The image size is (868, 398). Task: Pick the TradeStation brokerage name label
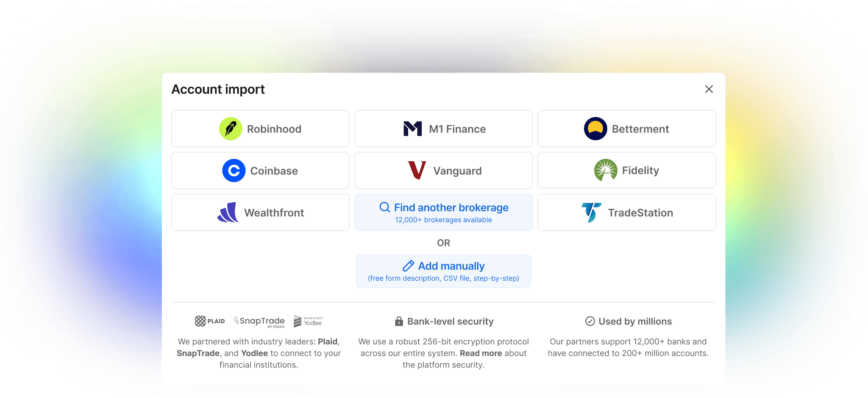click(x=640, y=213)
